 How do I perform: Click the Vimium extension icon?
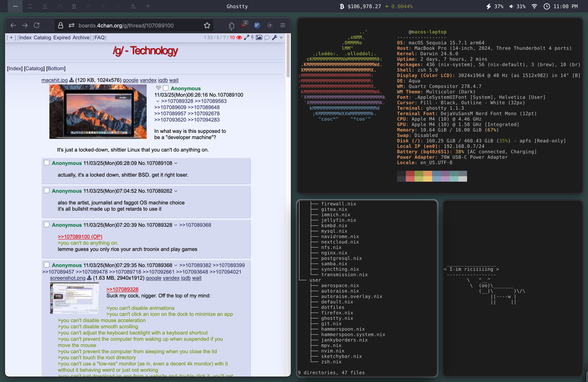(257, 25)
